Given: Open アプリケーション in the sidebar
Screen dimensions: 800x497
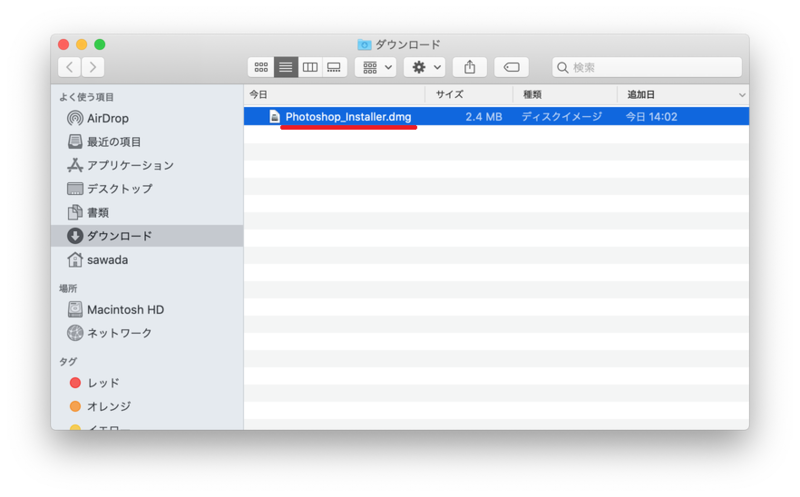Looking at the screenshot, I should (x=147, y=165).
